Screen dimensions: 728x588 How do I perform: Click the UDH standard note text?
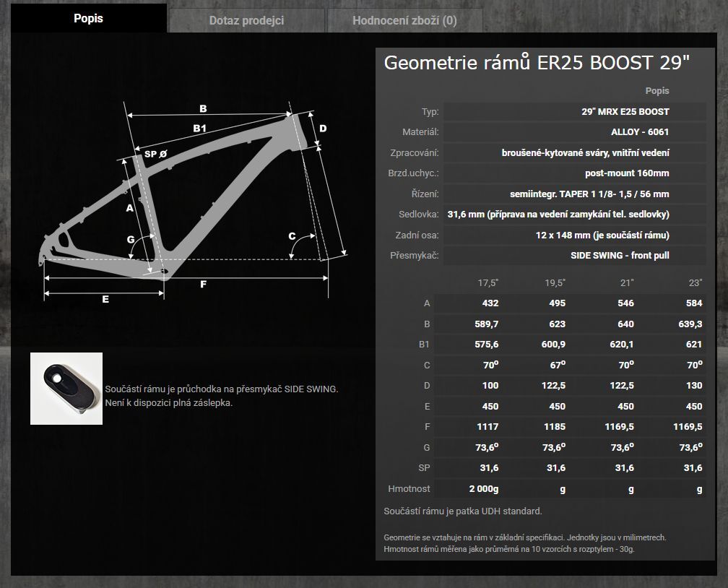(462, 511)
